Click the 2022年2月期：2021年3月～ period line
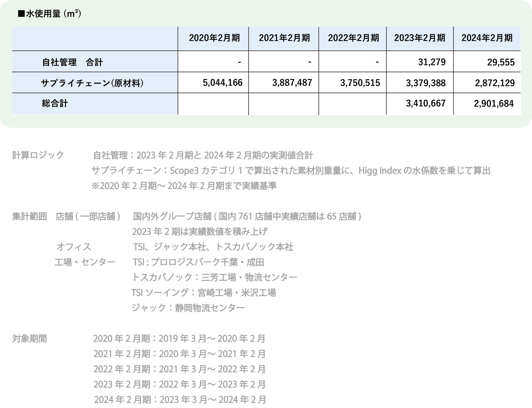Image resolution: width=532 pixels, height=408 pixels. (x=180, y=369)
